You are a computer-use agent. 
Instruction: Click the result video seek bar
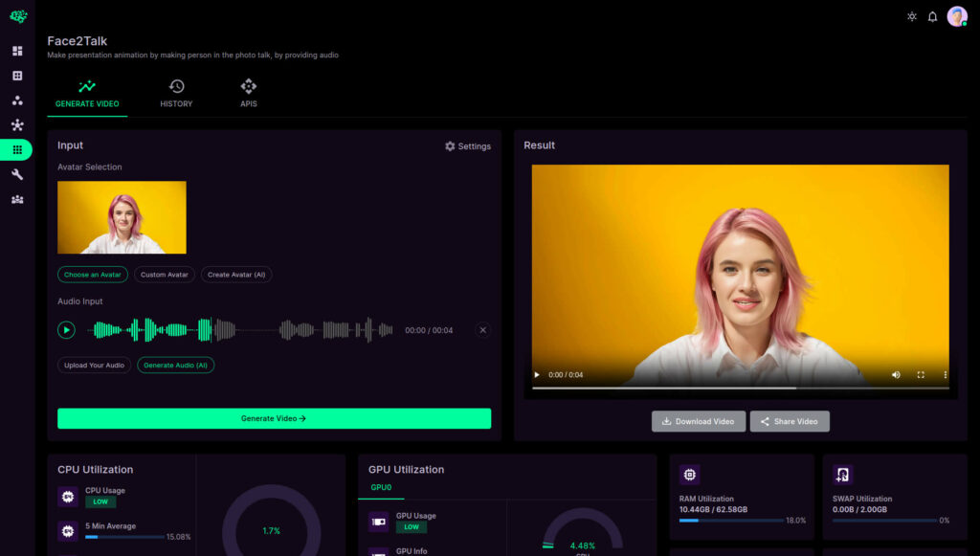[x=741, y=388]
